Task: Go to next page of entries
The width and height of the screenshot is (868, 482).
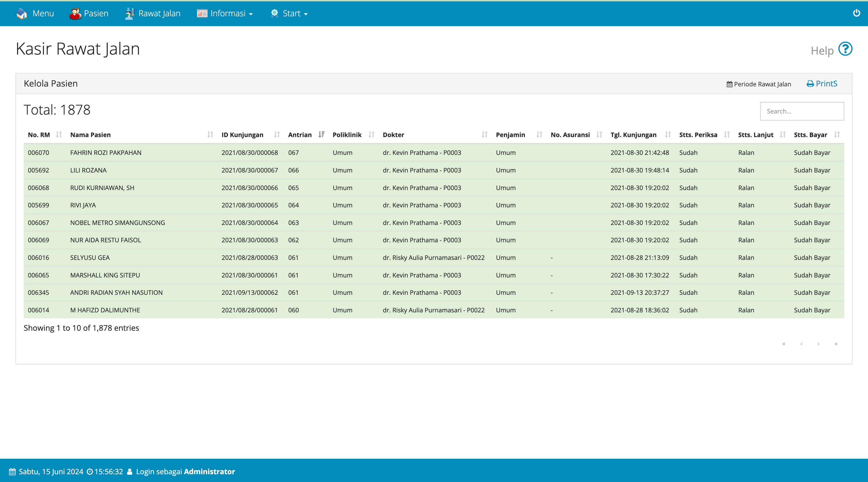Action: (x=818, y=344)
